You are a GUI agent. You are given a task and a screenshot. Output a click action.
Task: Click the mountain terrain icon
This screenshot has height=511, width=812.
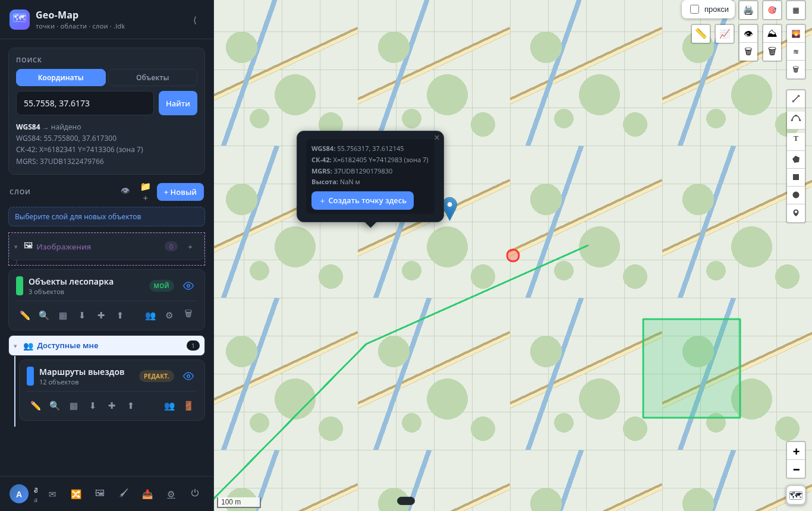point(772,34)
